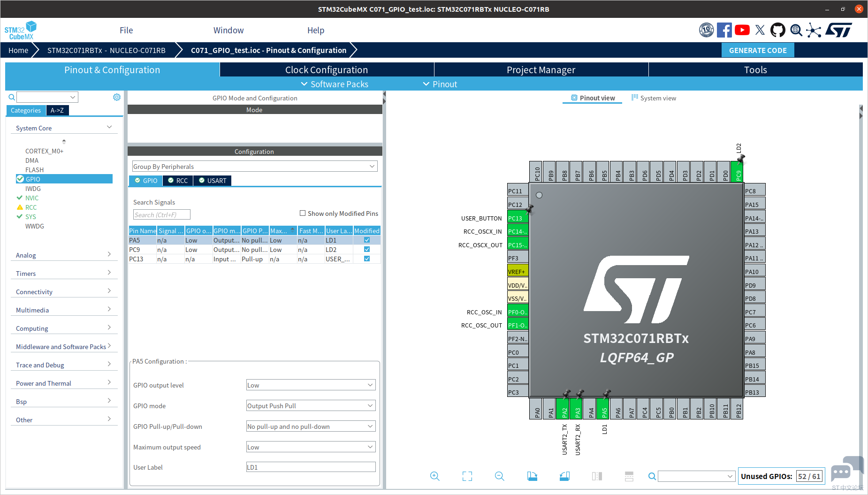Click the peripheral search magnifier icon

pos(12,97)
